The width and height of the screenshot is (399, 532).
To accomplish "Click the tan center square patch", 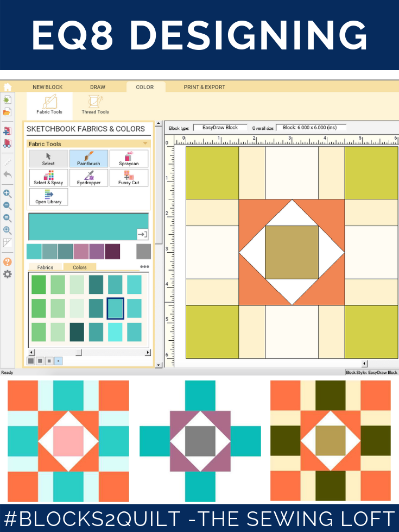I will [292, 253].
